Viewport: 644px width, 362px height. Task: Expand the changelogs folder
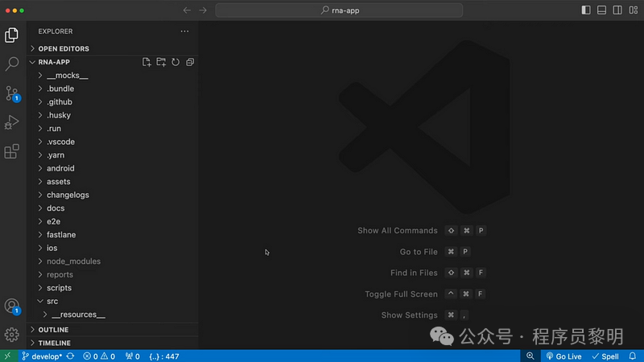coord(113,195)
